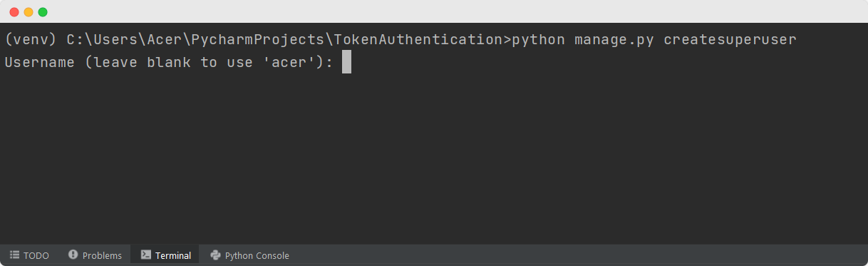Switch to the Problems tab
868x266 pixels.
(95, 255)
